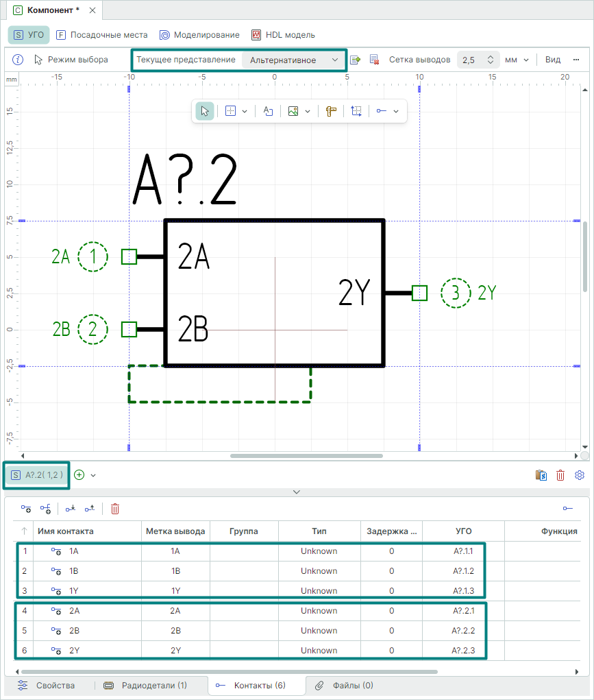Image resolution: width=594 pixels, height=700 pixels.
Task: Click the text label tool icon
Action: 268,111
